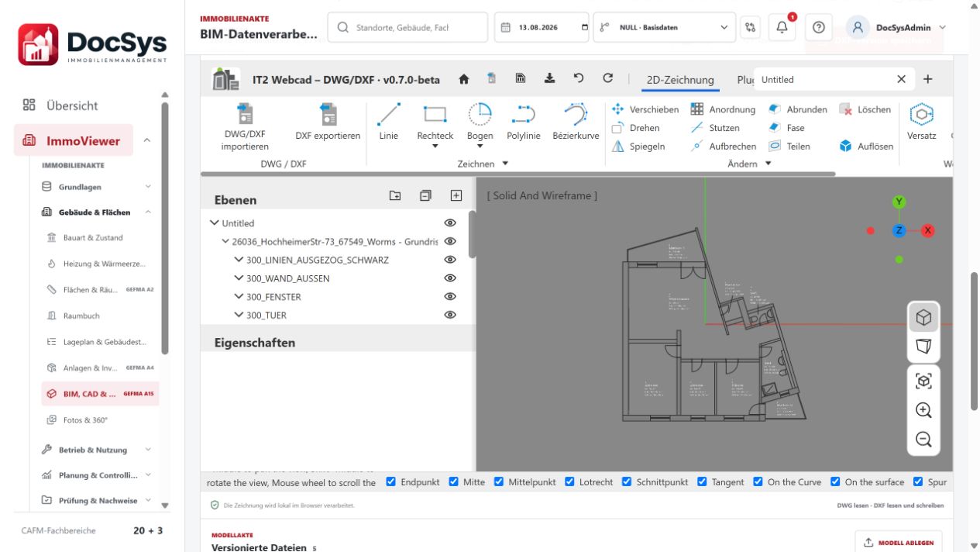Screen dimensions: 980x552
Task: Choose the Spiegeln mirror tool
Action: pos(638,147)
